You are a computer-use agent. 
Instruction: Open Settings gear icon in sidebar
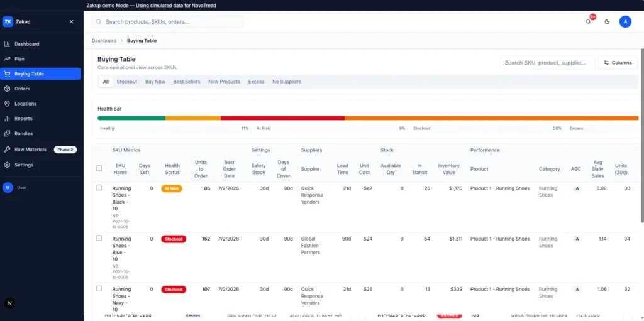pyautogui.click(x=7, y=165)
